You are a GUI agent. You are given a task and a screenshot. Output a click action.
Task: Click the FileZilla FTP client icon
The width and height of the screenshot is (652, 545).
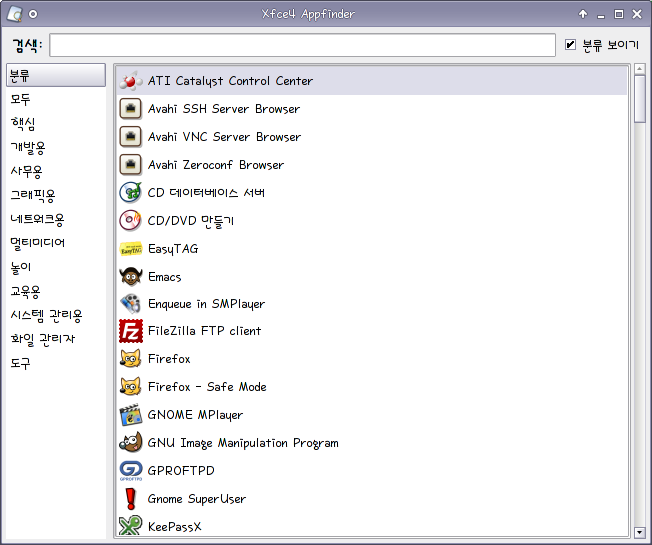[131, 331]
